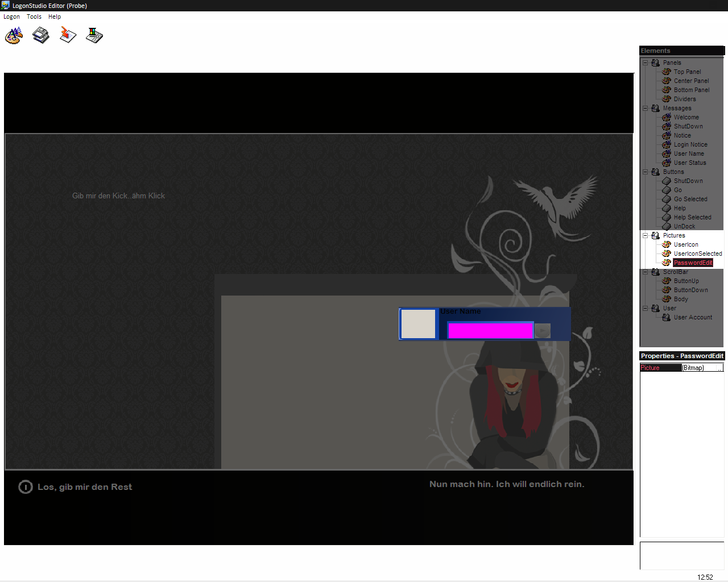The height and width of the screenshot is (582, 728).
Task: Open the Logon menu
Action: point(11,16)
